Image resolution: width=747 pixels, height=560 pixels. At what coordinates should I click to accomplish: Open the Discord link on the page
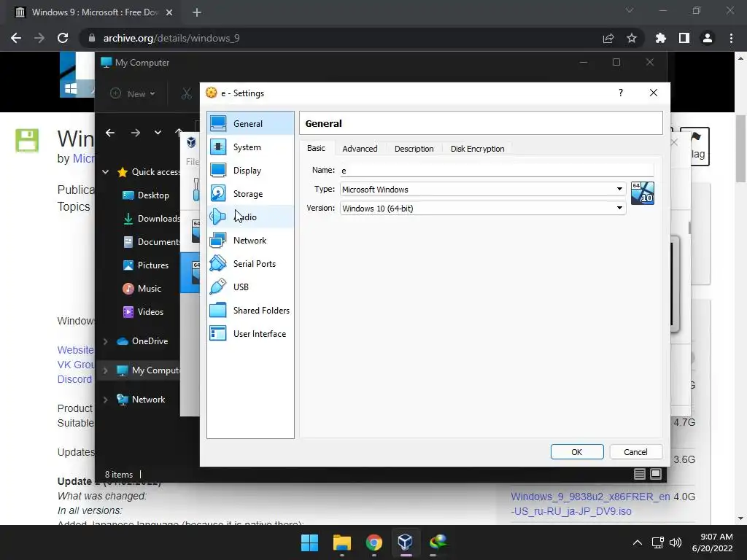(74, 379)
